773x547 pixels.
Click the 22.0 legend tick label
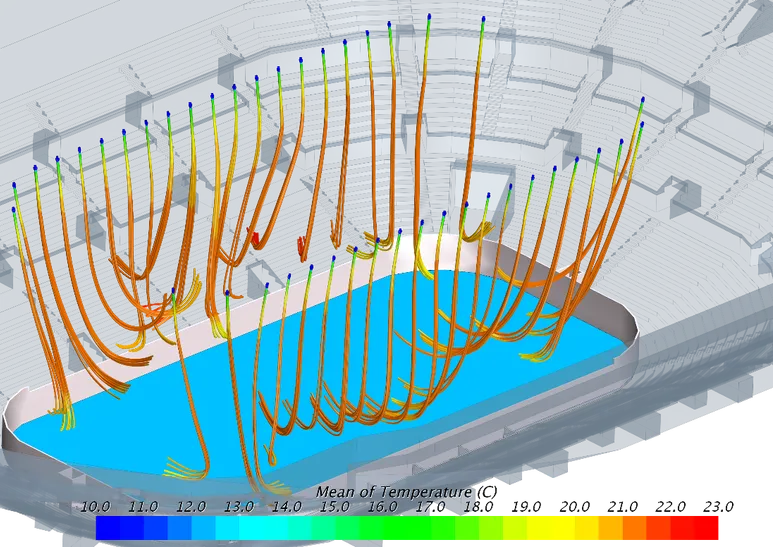click(672, 507)
